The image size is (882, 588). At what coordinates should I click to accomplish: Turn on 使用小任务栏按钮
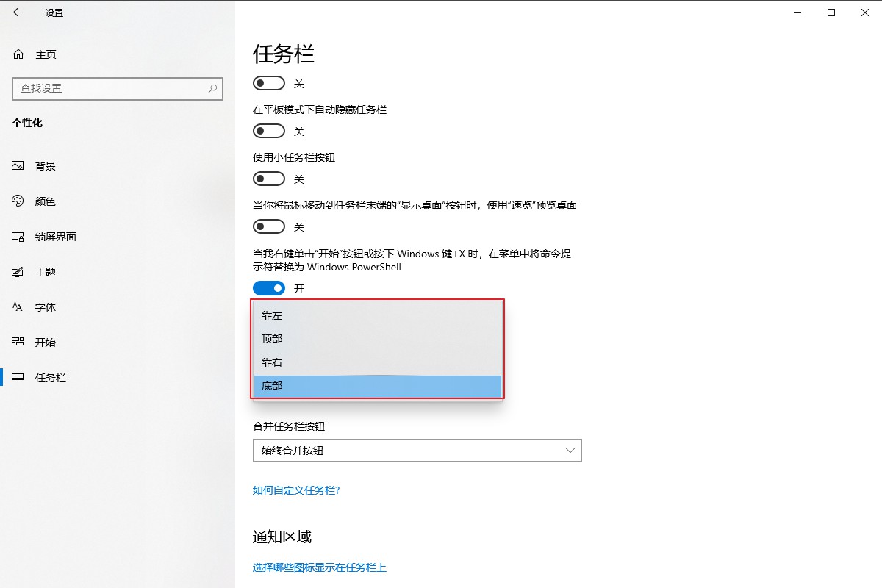pos(268,178)
